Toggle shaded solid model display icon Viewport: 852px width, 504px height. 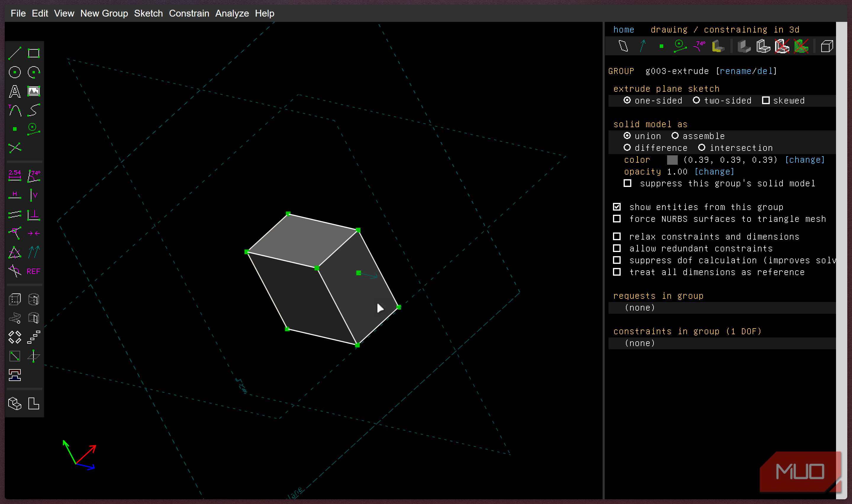click(x=744, y=46)
